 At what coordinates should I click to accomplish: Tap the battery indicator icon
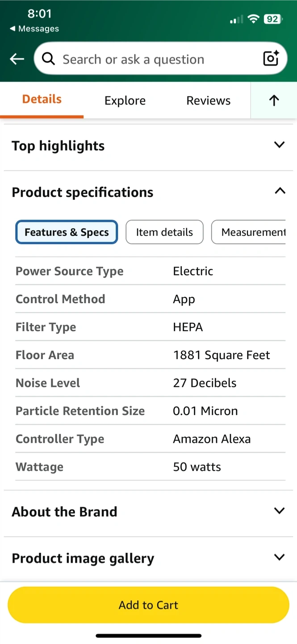(272, 19)
